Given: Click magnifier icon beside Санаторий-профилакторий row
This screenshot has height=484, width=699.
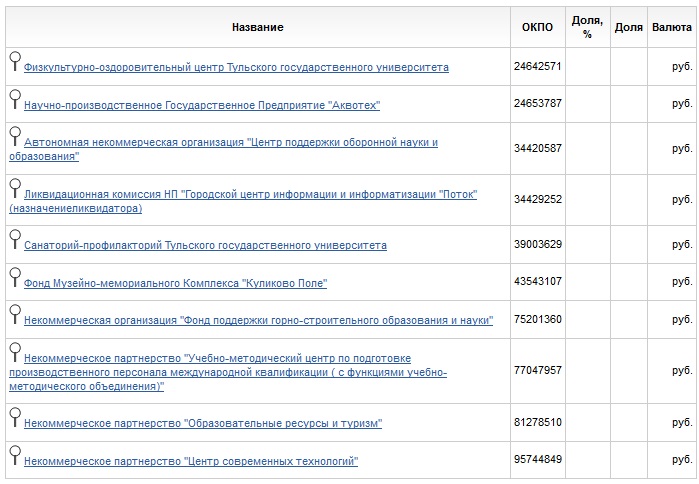Looking at the screenshot, I should pos(14,238).
